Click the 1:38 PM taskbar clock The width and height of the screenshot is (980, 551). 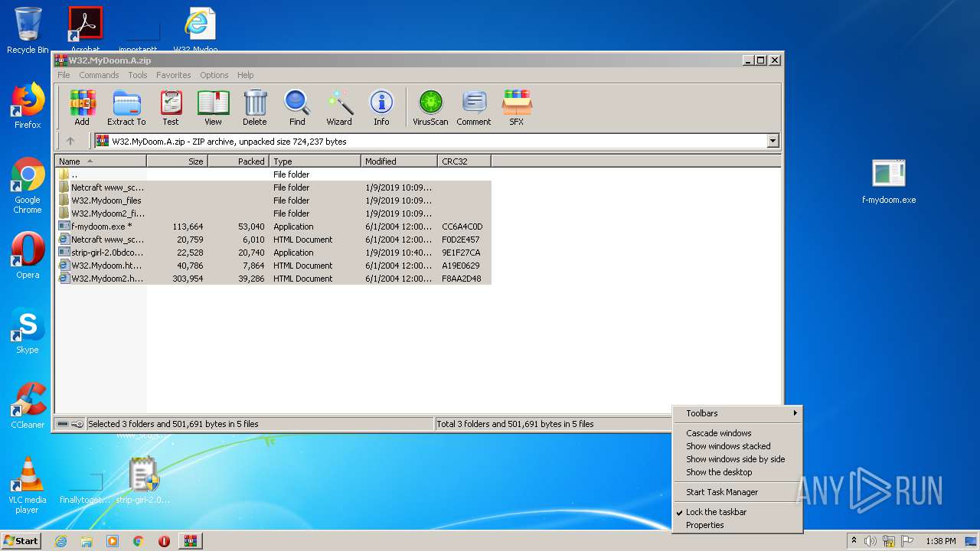click(x=940, y=541)
